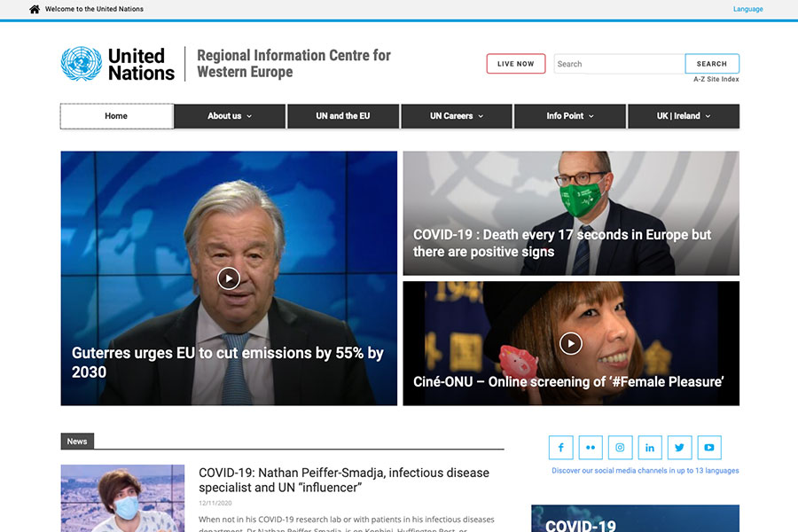Click Regional Information Centre for Western Europe title
This screenshot has height=532, width=798.
(293, 64)
